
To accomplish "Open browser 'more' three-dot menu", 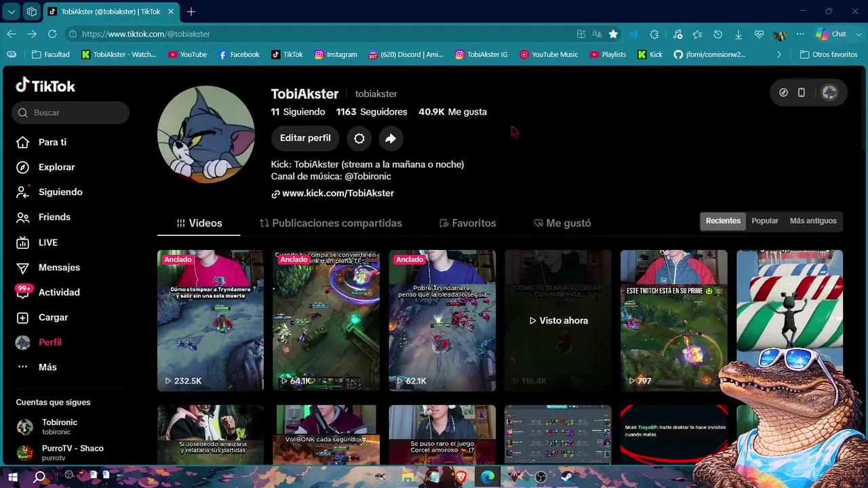I will point(800,34).
